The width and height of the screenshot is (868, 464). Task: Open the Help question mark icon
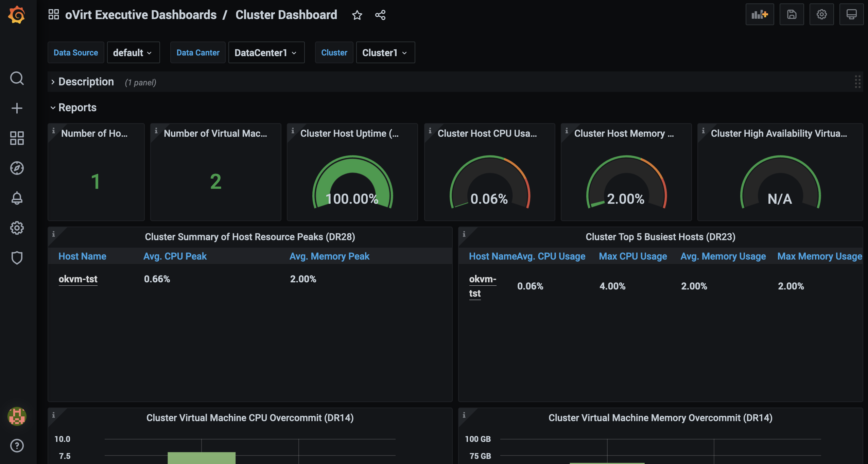click(17, 446)
